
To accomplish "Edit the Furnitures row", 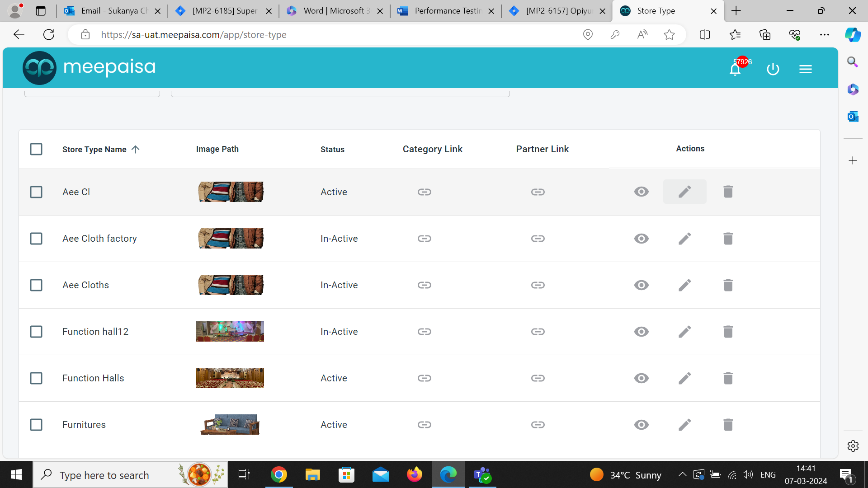I will (x=685, y=425).
